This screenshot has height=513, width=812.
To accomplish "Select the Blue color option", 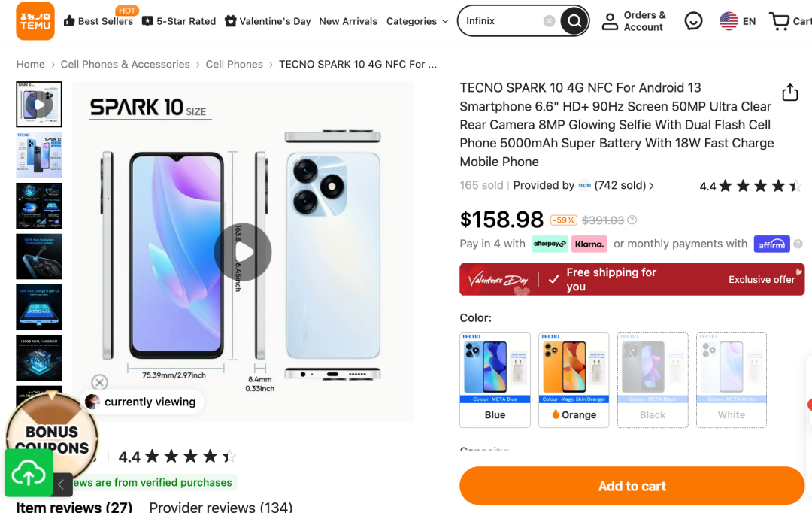I will click(x=495, y=380).
